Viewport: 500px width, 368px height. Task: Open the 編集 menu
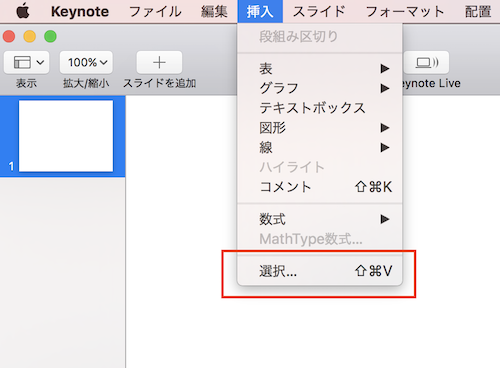214,12
